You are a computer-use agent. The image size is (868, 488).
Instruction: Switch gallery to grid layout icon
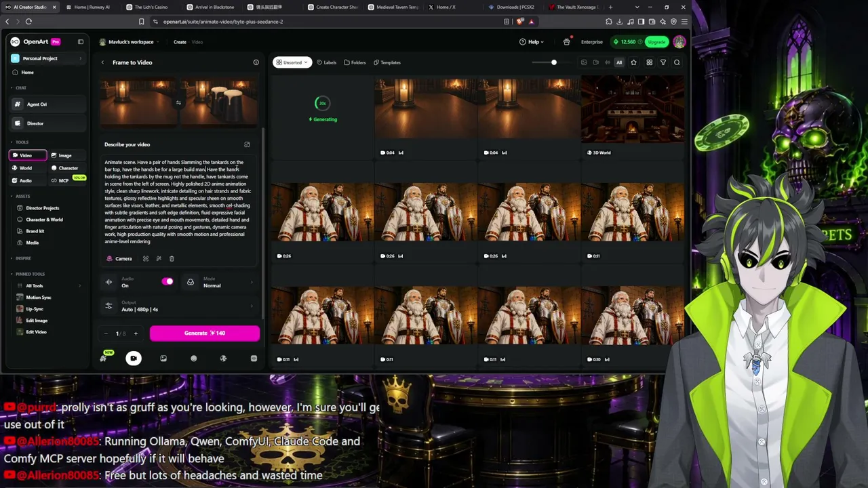[649, 62]
